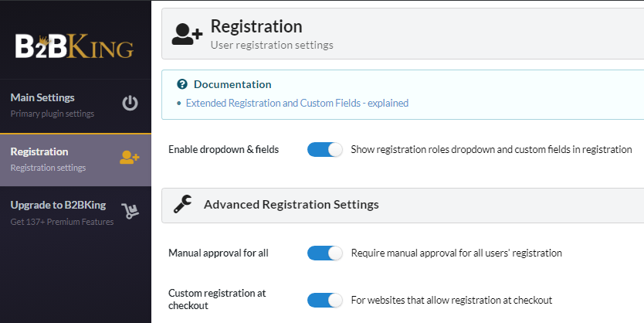The height and width of the screenshot is (323, 644).
Task: Click the power icon beside Main Settings
Action: point(130,103)
